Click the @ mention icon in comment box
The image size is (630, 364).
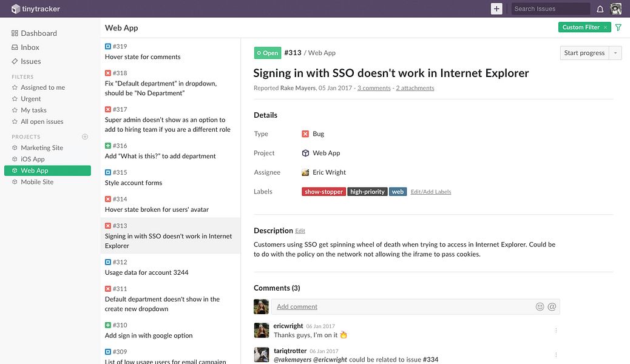coord(552,306)
